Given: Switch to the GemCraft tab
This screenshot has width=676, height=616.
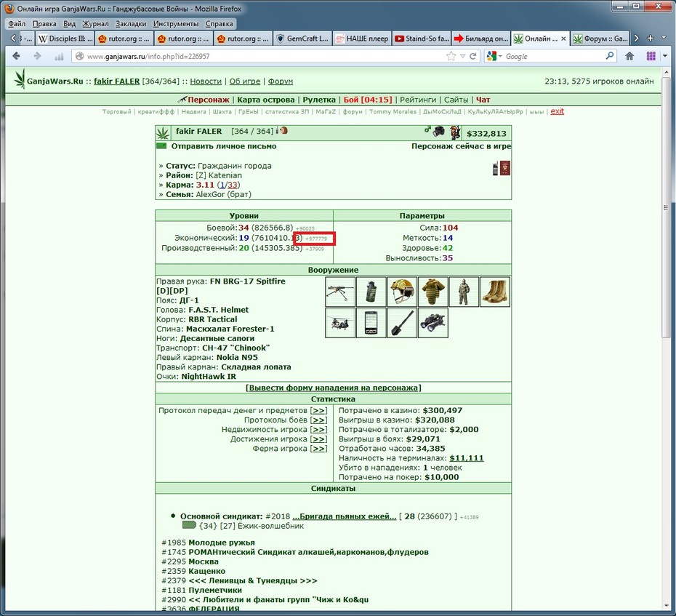Looking at the screenshot, I should click(302, 39).
